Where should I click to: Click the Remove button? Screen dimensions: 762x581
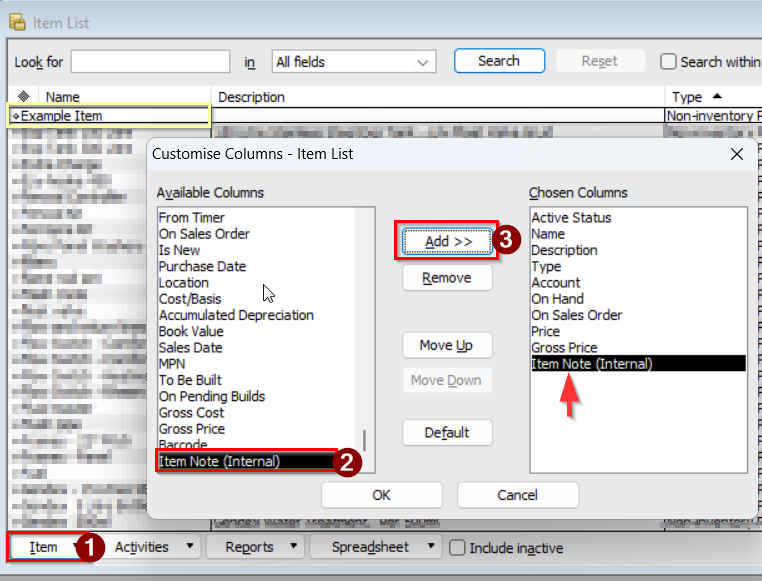[x=447, y=278]
